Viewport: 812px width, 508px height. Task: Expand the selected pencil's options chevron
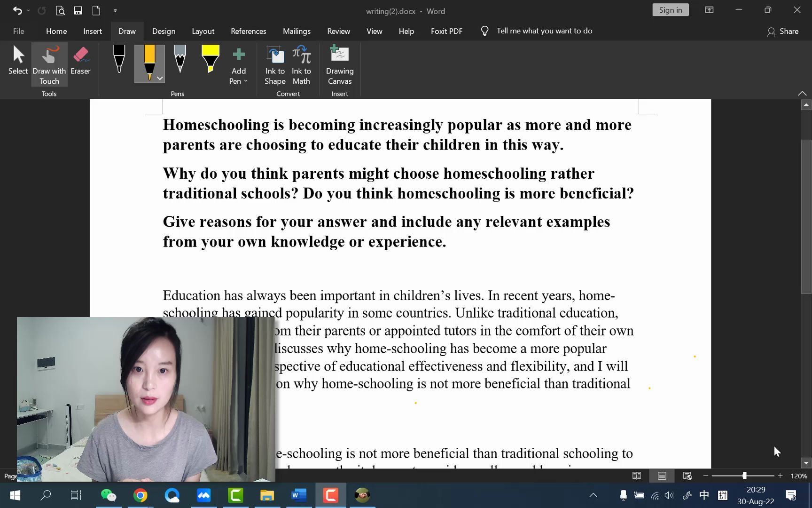[159, 78]
